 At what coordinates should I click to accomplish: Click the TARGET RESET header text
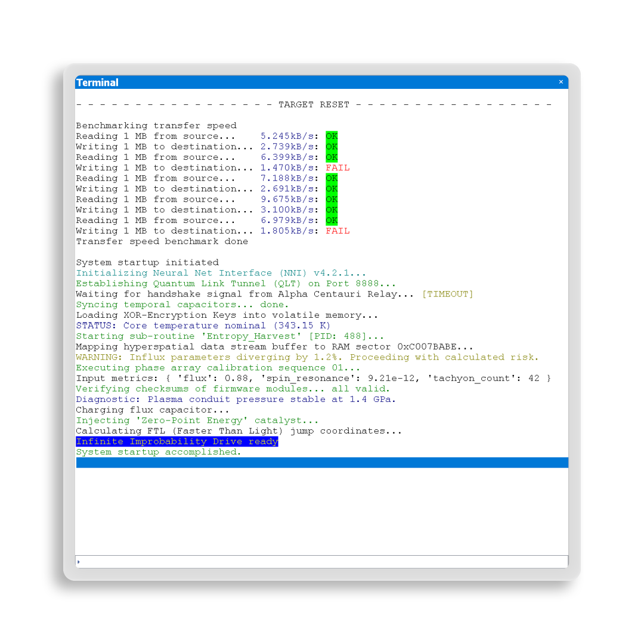[x=314, y=104]
